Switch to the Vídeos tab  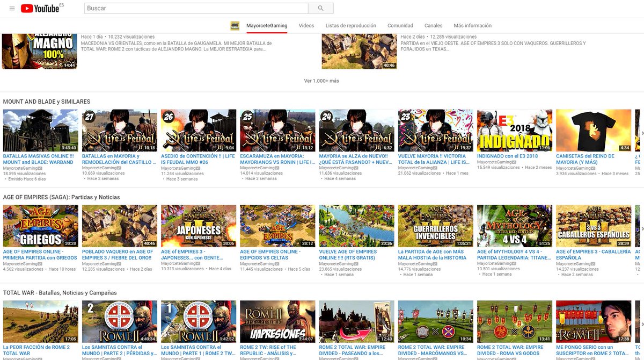(306, 26)
